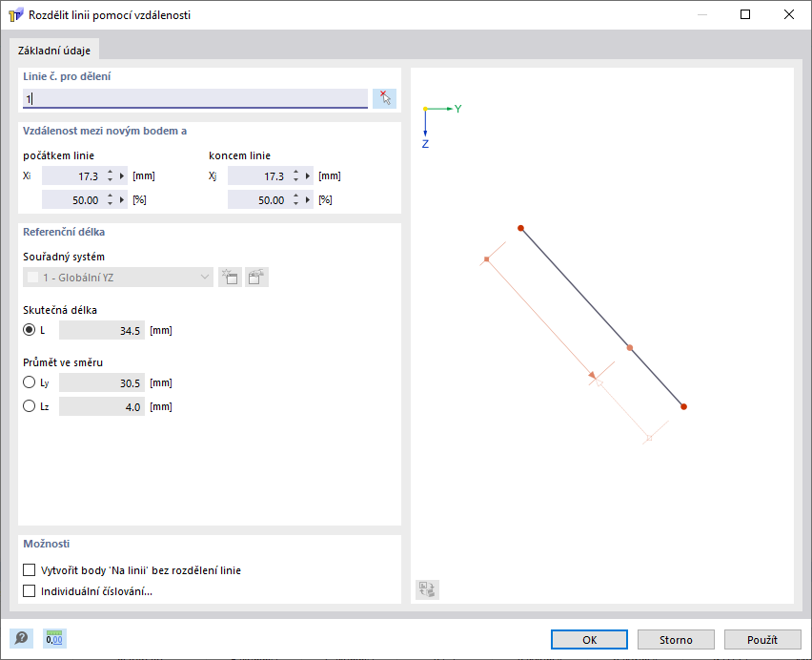The width and height of the screenshot is (812, 660).
Task: Open arrow menu beside Xi percent field
Action: point(122,200)
